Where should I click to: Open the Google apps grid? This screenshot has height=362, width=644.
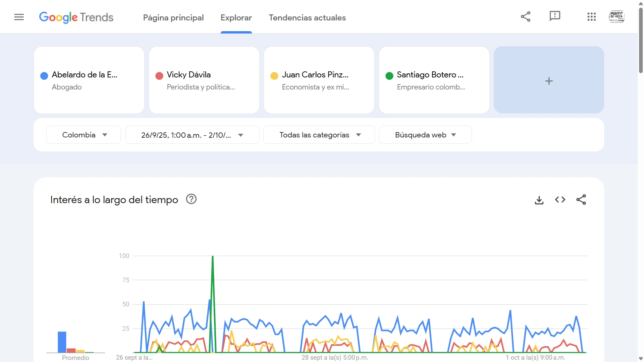(x=591, y=17)
